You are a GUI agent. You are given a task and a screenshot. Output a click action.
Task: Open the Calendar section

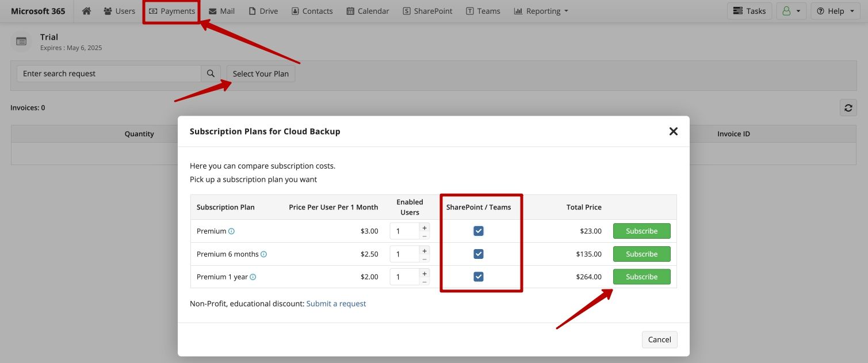(368, 11)
